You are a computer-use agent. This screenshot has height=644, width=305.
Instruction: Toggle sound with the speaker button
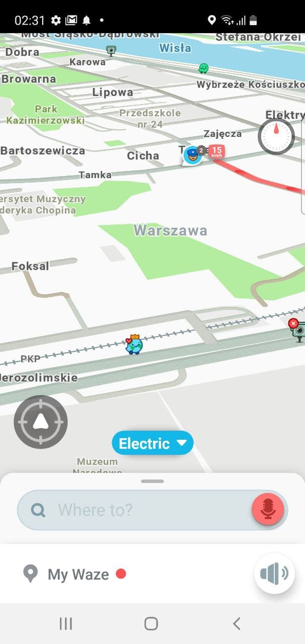(274, 574)
